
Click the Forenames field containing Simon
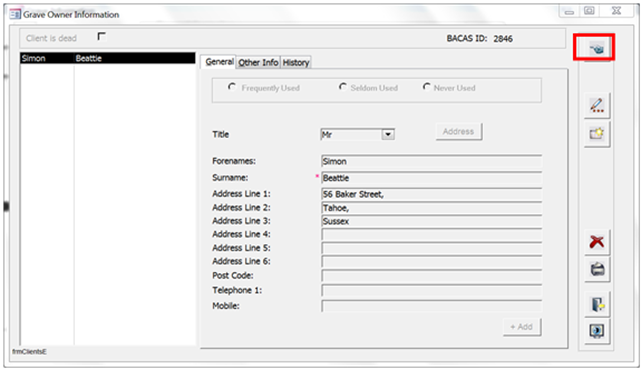point(431,161)
